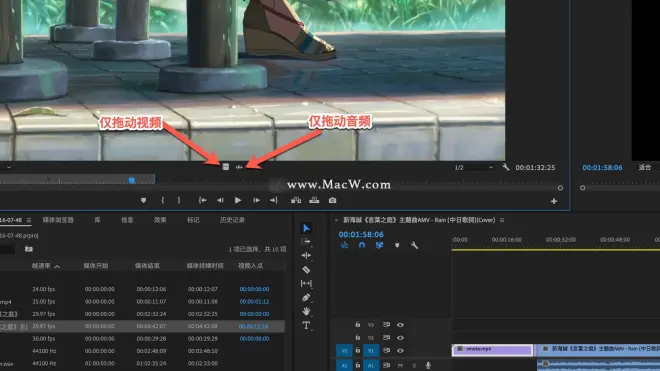Toggle lock on V3 track

357,325
